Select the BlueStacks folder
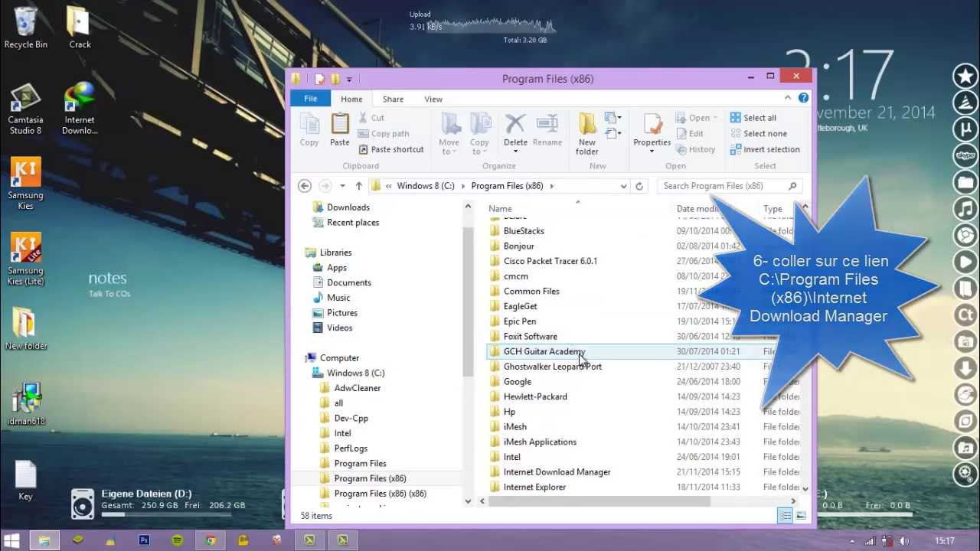This screenshot has width=980, height=551. click(x=524, y=231)
